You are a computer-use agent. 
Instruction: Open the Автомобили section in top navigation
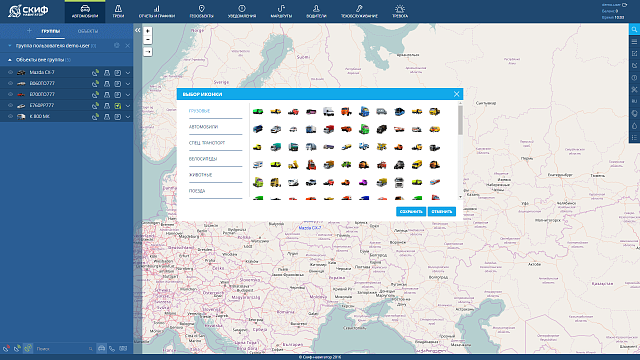85,11
